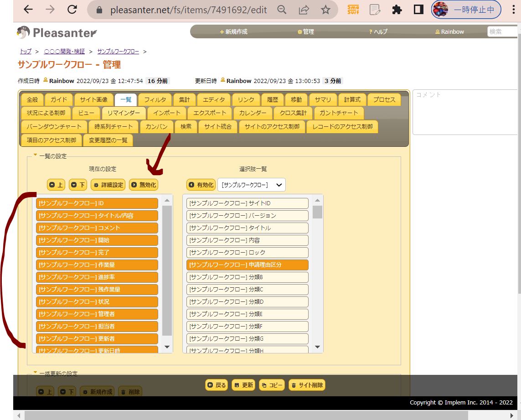Reload the page with refresh icon
521x420 pixels.
tap(72, 9)
